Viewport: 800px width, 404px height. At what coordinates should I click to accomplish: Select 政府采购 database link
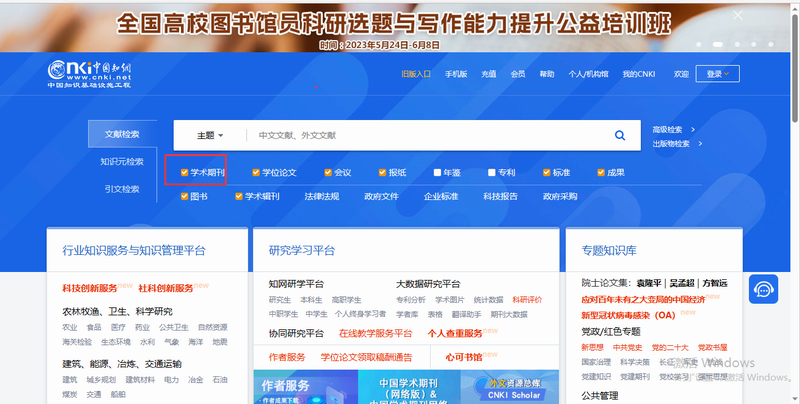(x=560, y=196)
